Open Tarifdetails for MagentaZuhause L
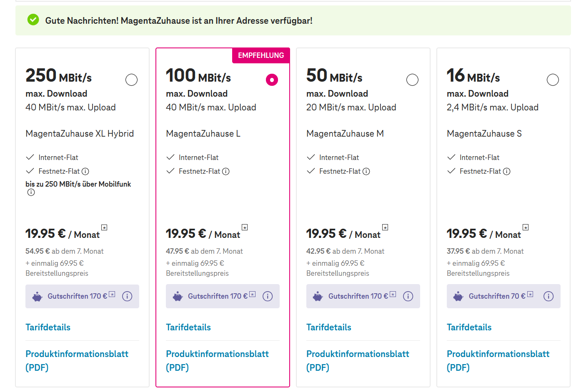 click(x=188, y=327)
